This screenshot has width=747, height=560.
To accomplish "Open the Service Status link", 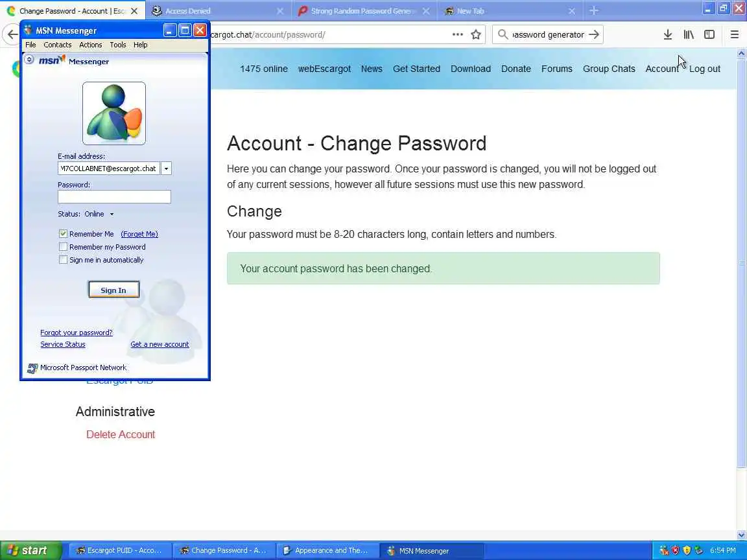I will pyautogui.click(x=63, y=344).
